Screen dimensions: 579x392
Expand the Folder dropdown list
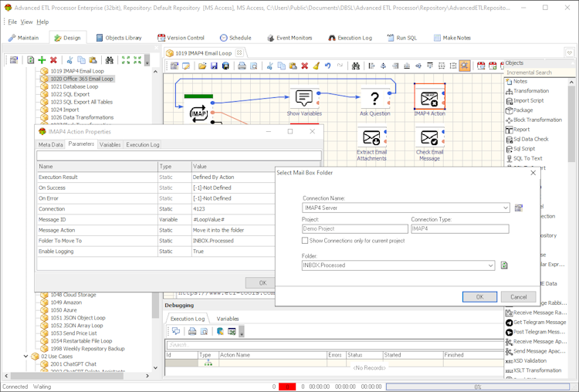pos(490,265)
